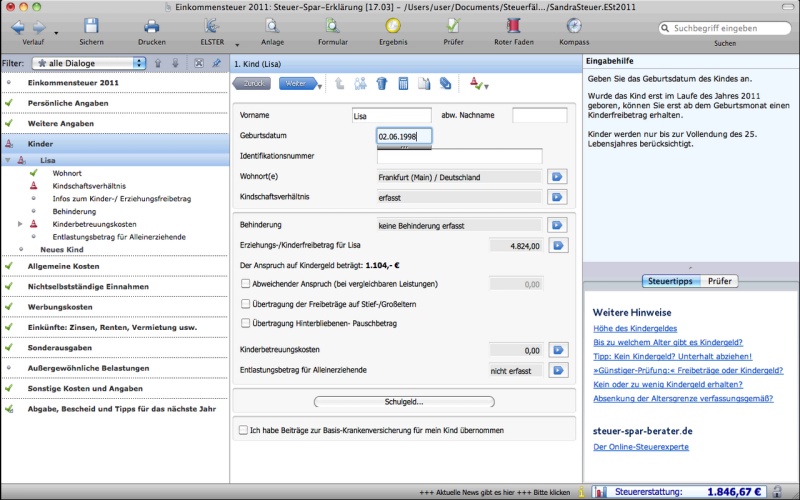Click the chart icon beside Steuererstattung
Image resolution: width=800 pixels, height=500 pixels.
pyautogui.click(x=601, y=492)
